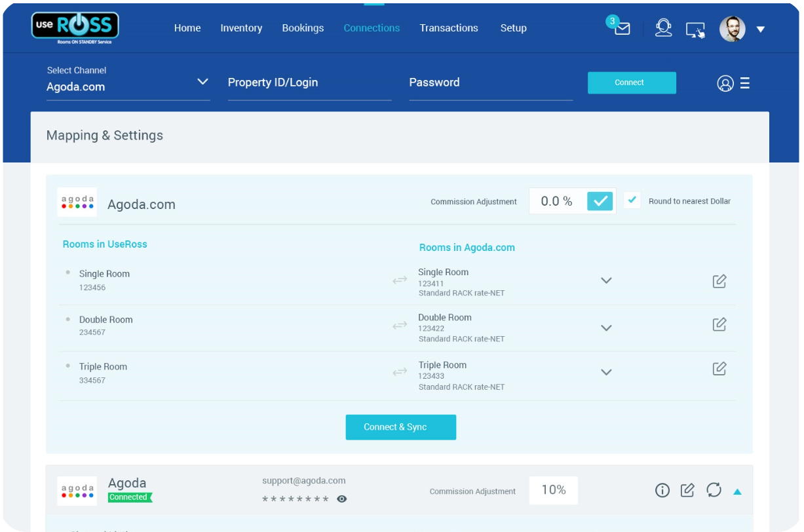
Task: Click Agoda Single Room 123411 entry
Action: click(461, 282)
